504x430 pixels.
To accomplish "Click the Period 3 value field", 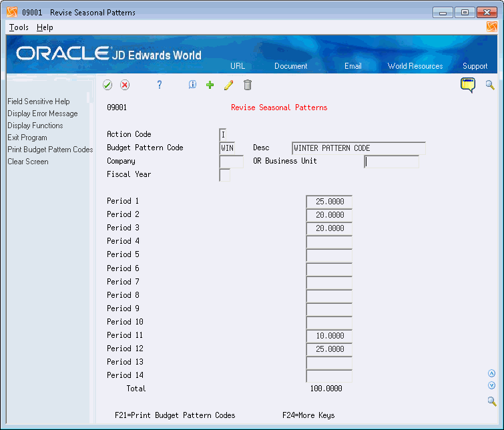I will point(329,228).
